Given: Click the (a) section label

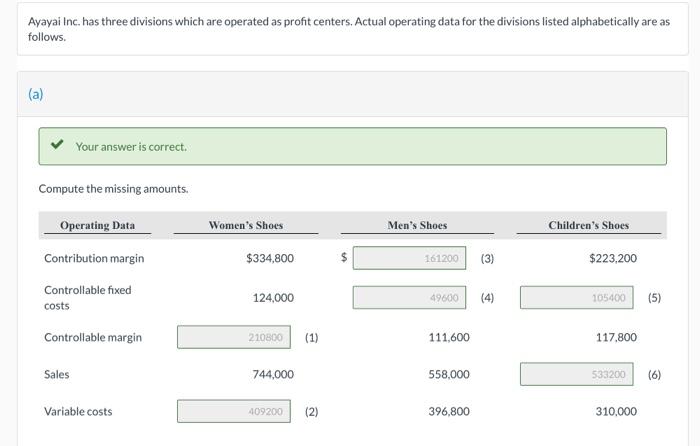Looking at the screenshot, I should tap(36, 94).
